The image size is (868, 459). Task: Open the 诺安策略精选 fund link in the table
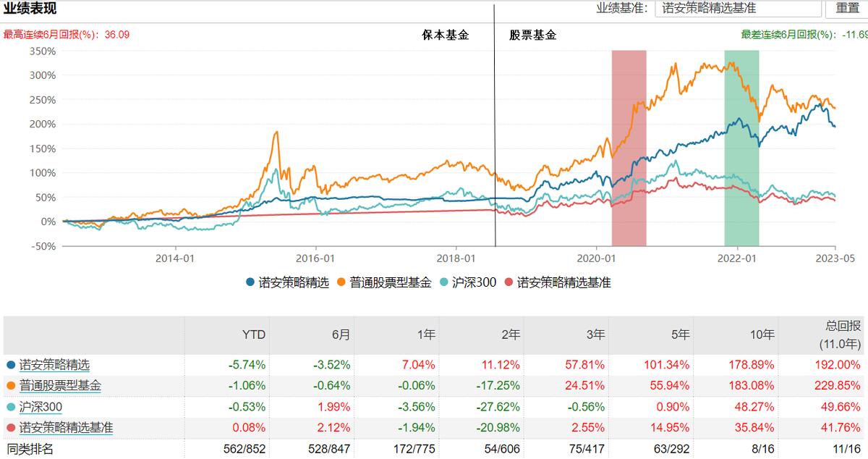pyautogui.click(x=54, y=363)
